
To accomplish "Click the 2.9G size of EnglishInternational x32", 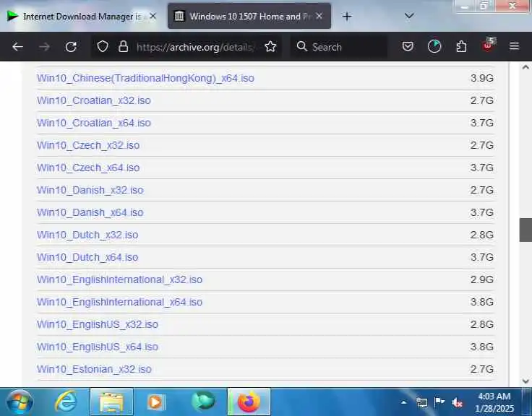I will [482, 279].
